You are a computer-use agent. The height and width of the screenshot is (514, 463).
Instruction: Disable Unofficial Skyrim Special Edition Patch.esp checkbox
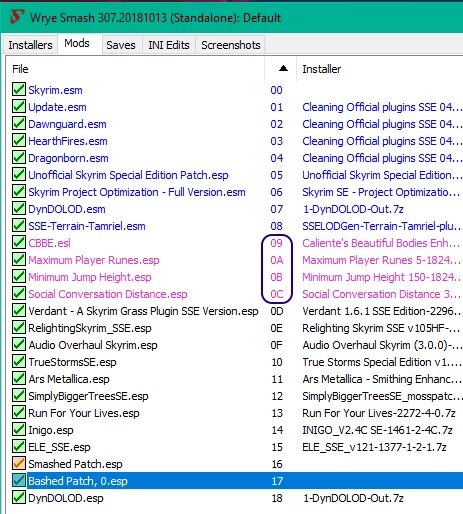[x=19, y=175]
